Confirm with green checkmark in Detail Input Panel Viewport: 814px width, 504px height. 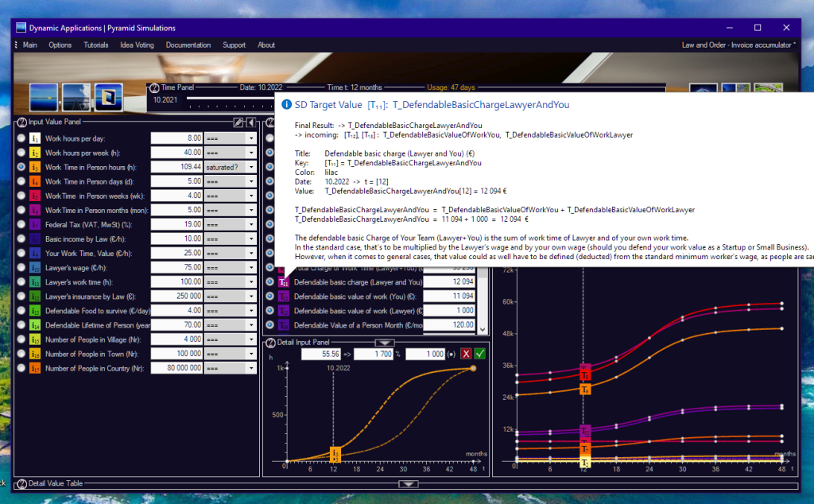tap(479, 353)
